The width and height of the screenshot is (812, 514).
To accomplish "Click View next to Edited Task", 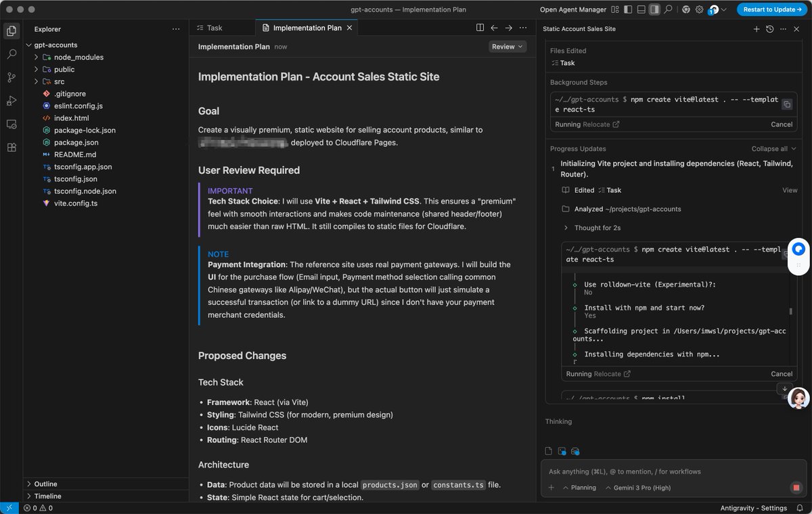I will click(x=790, y=191).
